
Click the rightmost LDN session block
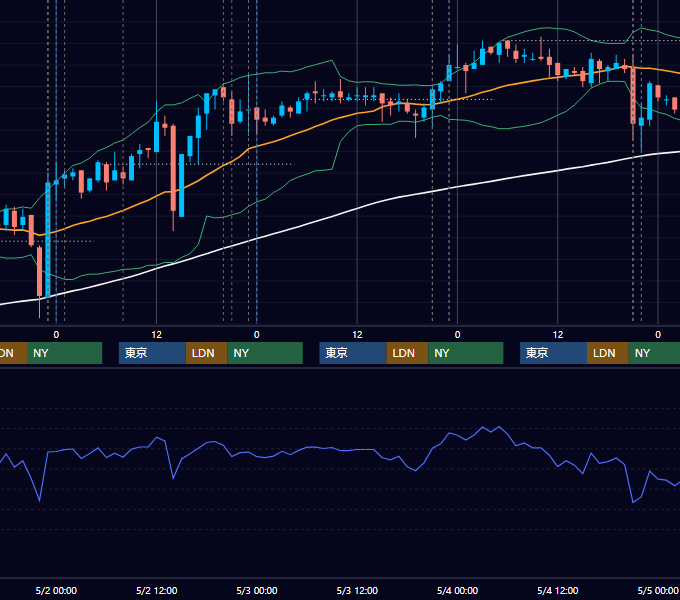click(x=608, y=353)
